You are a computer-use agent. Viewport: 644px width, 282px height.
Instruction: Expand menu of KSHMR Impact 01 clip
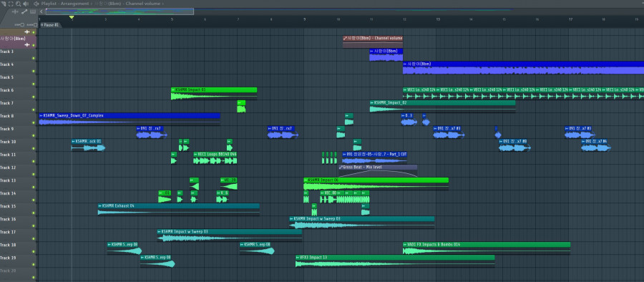tap(173, 89)
